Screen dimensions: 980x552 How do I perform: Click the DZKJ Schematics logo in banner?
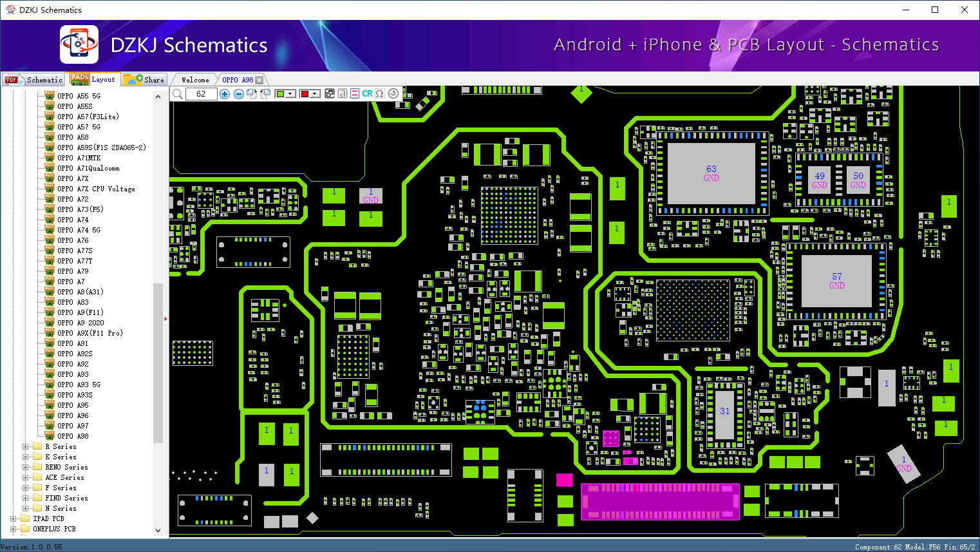79,44
